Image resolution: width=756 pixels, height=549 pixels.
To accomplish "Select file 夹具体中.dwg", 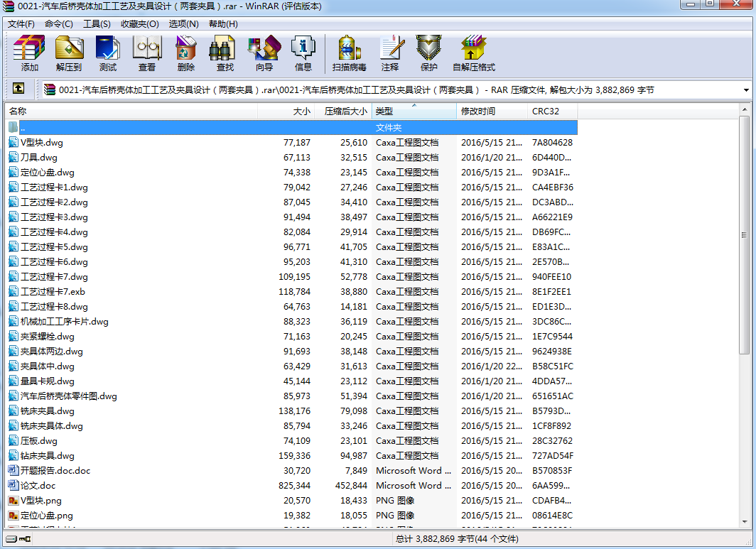I will point(47,366).
